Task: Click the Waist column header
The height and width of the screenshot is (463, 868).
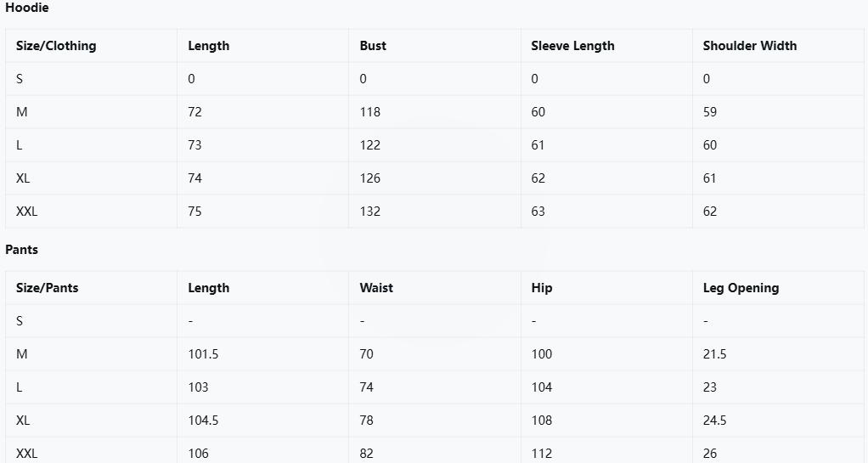Action: click(x=376, y=288)
